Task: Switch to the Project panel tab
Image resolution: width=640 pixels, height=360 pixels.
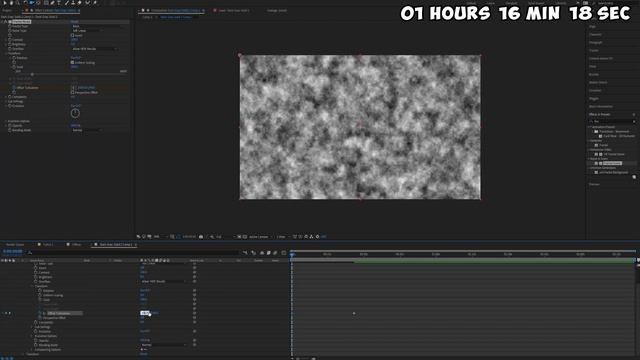Action: tap(7, 11)
